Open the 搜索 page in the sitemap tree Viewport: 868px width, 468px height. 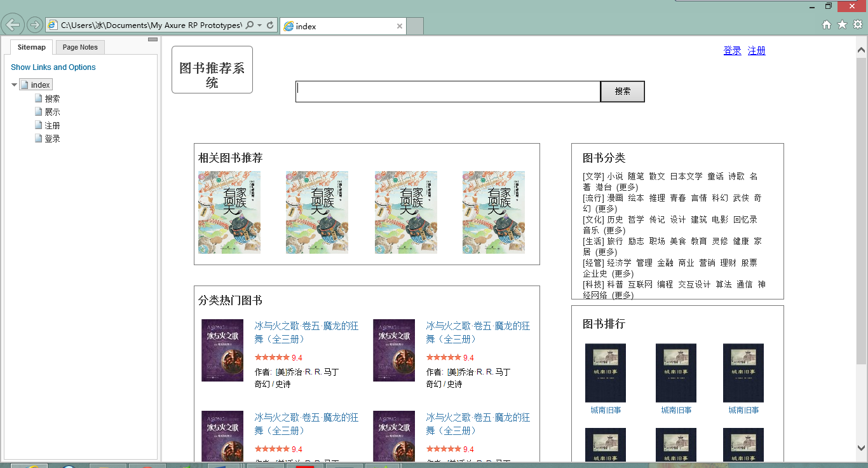(52, 99)
